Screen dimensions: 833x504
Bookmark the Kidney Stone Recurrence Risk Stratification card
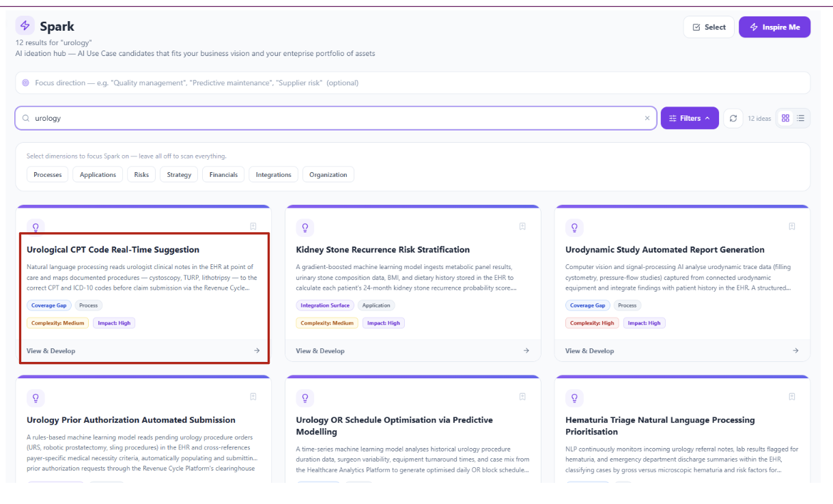(x=522, y=226)
